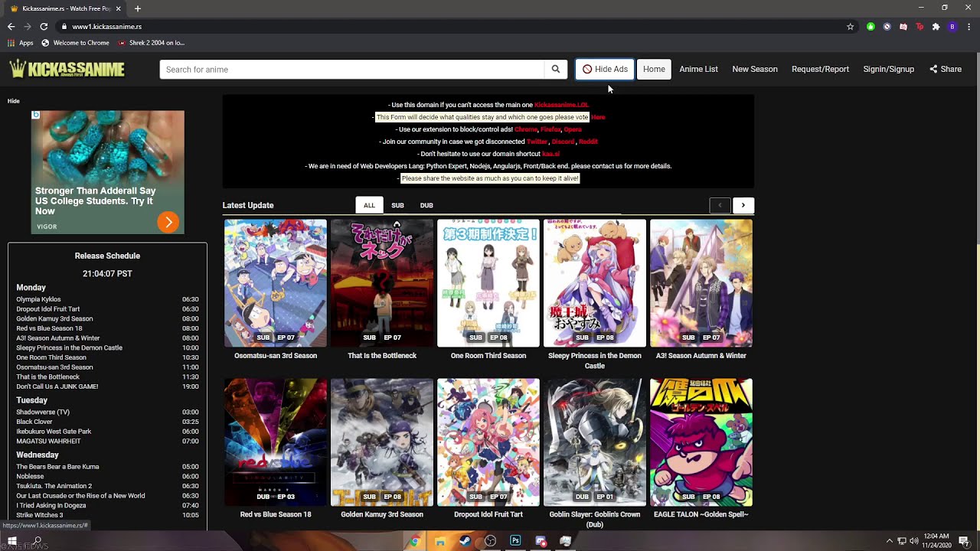Open the green thumbs-up extension

(x=871, y=26)
